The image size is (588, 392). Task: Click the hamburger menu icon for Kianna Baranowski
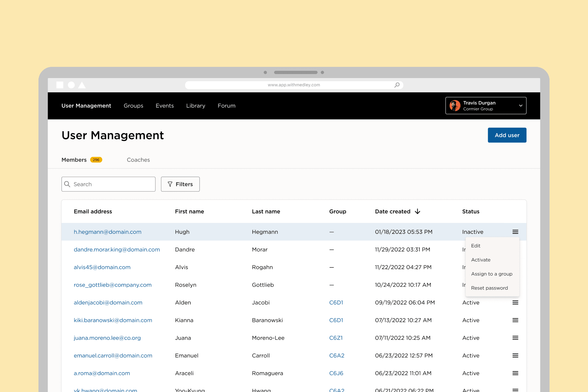[x=515, y=320]
